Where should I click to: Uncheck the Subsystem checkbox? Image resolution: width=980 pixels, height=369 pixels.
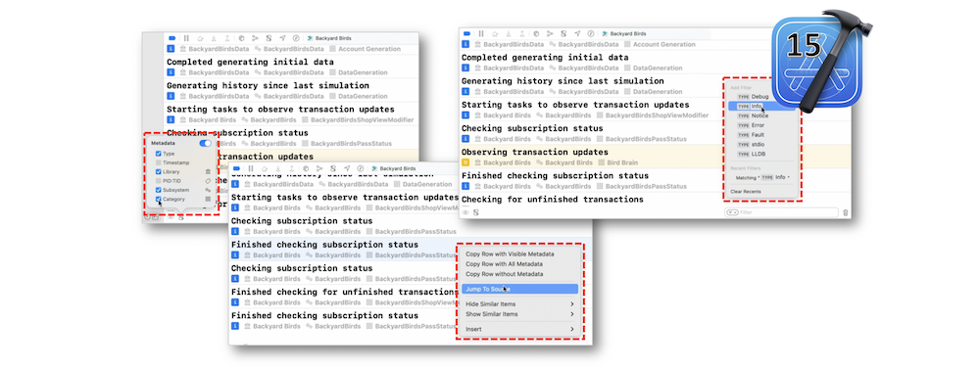(159, 190)
